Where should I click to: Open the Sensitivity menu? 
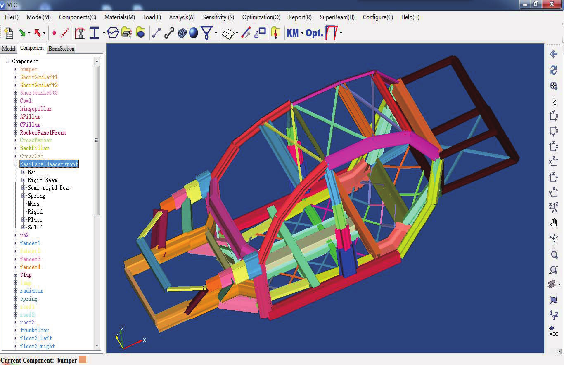(x=218, y=17)
